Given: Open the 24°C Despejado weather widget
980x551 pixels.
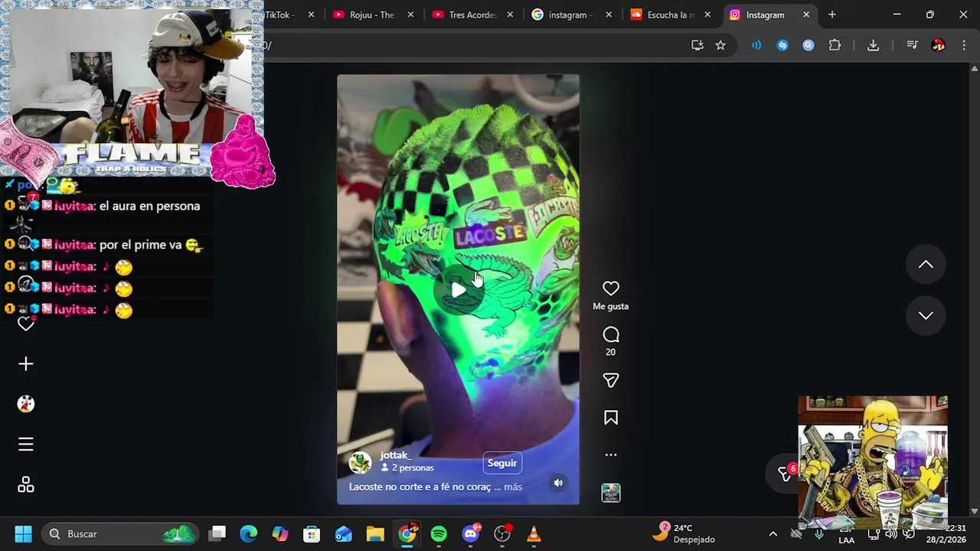Looking at the screenshot, I should click(686, 533).
